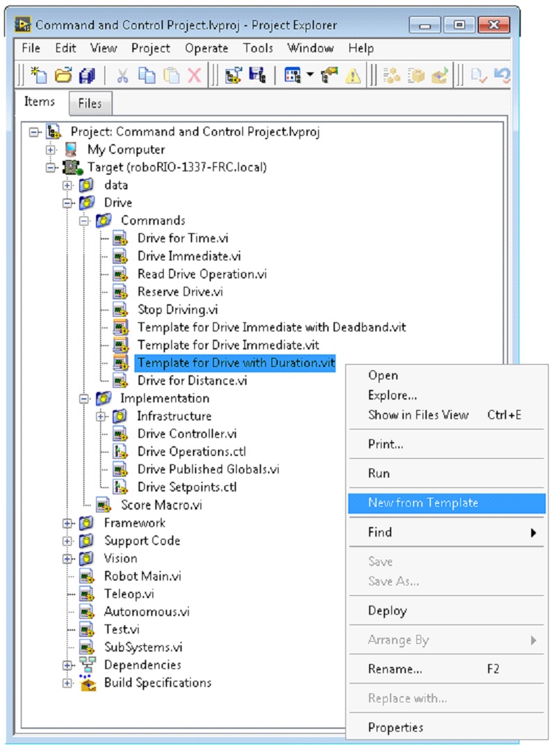Image resolution: width=557 pixels, height=756 pixels.
Task: Select Deploy from the context menu
Action: point(387,611)
